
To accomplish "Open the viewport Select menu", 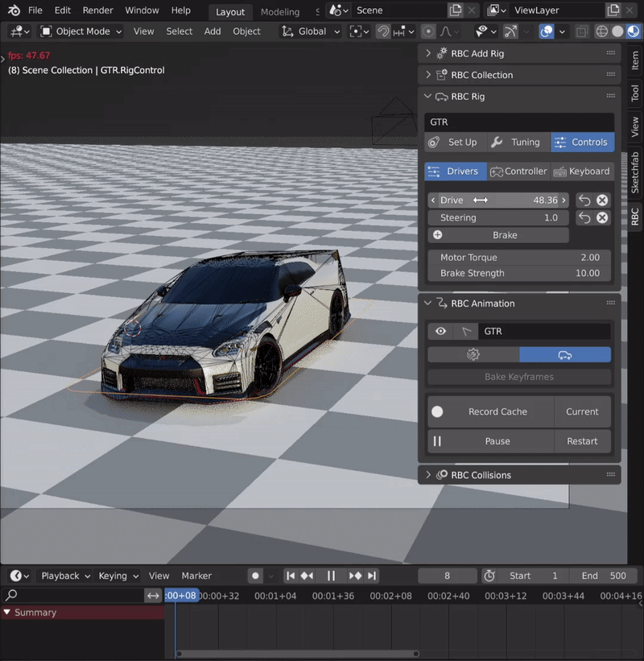I will click(x=180, y=31).
